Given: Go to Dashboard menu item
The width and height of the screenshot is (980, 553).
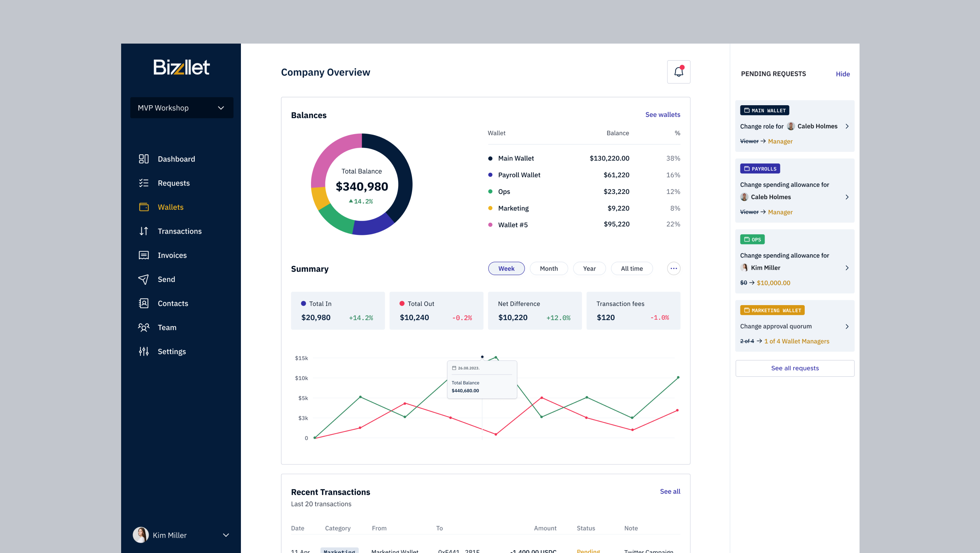Looking at the screenshot, I should 176,159.
